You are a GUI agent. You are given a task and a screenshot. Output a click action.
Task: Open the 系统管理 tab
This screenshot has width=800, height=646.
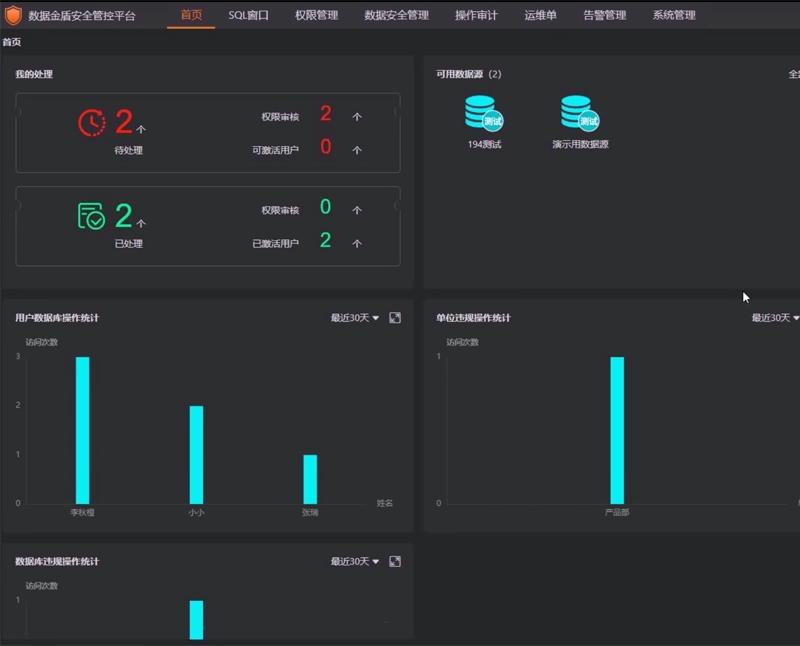coord(674,15)
